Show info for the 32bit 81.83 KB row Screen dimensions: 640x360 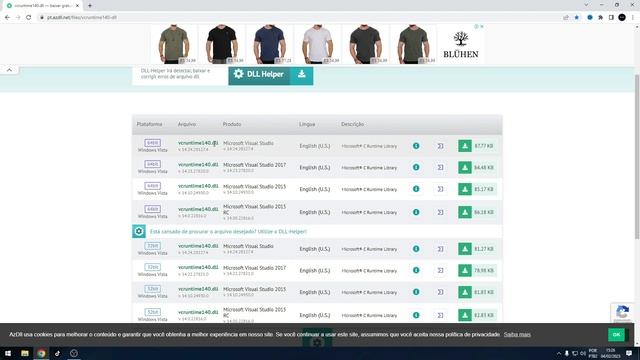pos(416,292)
